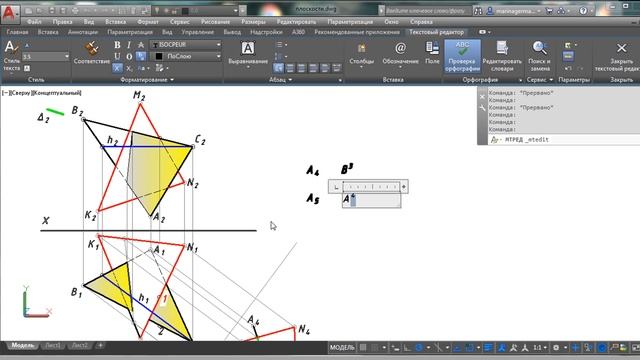Image resolution: width=640 pixels, height=360 pixels.
Task: Open Text Style gallery
Action: [11, 56]
